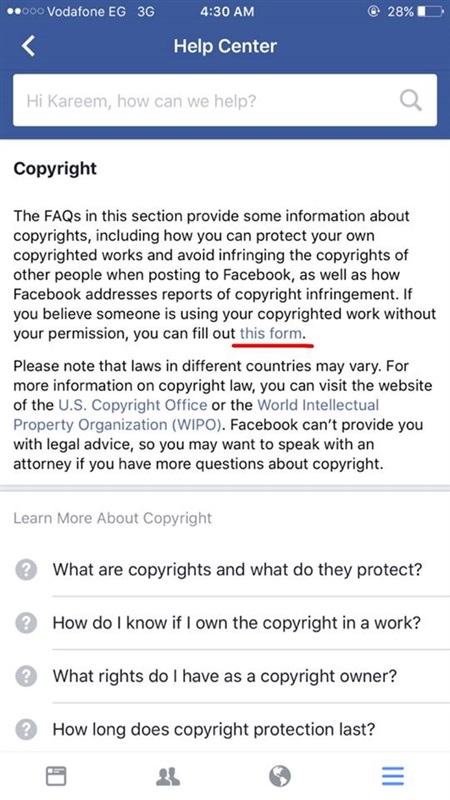The height and width of the screenshot is (800, 450).
Task: Open the Friends requests tab icon
Action: 167,776
